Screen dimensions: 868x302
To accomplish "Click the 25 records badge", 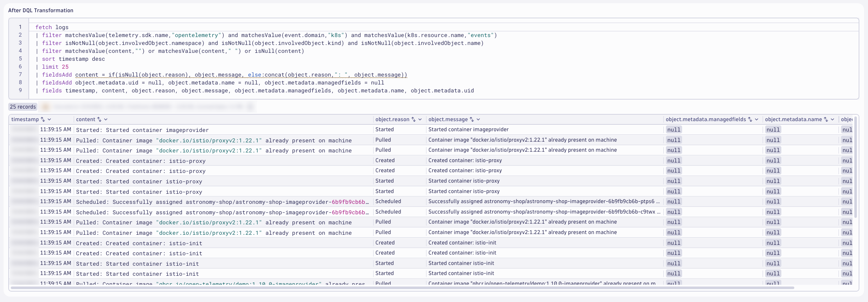I will [23, 107].
